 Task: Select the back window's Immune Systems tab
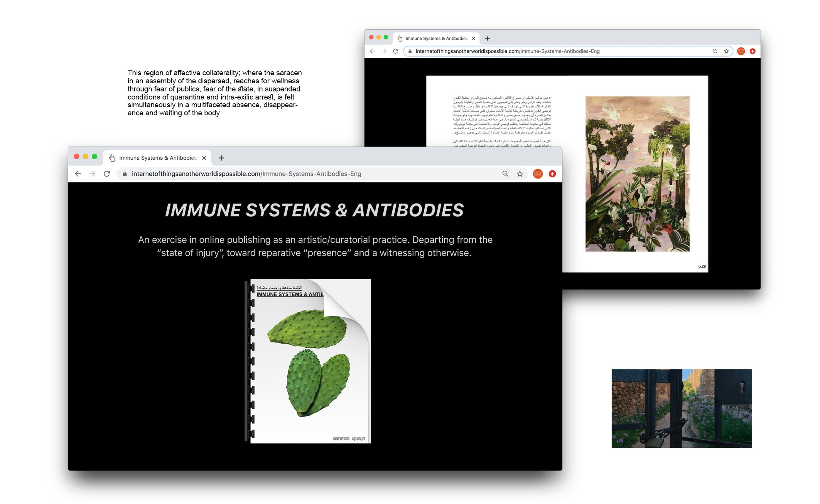pyautogui.click(x=436, y=39)
